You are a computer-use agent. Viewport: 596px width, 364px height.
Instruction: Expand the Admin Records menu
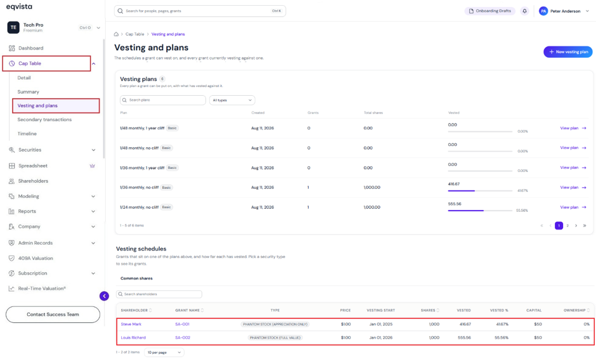pos(93,243)
